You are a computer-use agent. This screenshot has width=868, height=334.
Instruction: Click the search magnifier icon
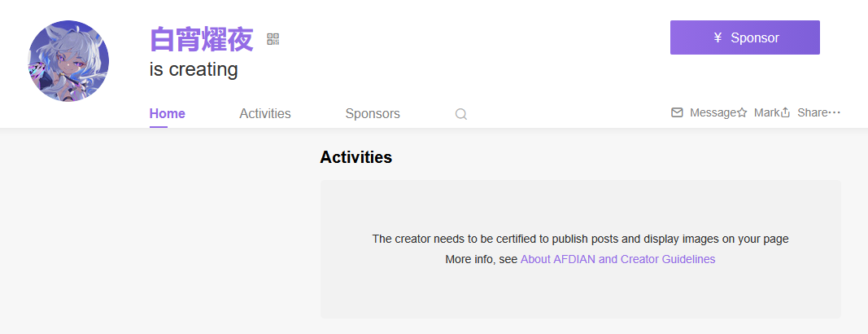coord(461,114)
